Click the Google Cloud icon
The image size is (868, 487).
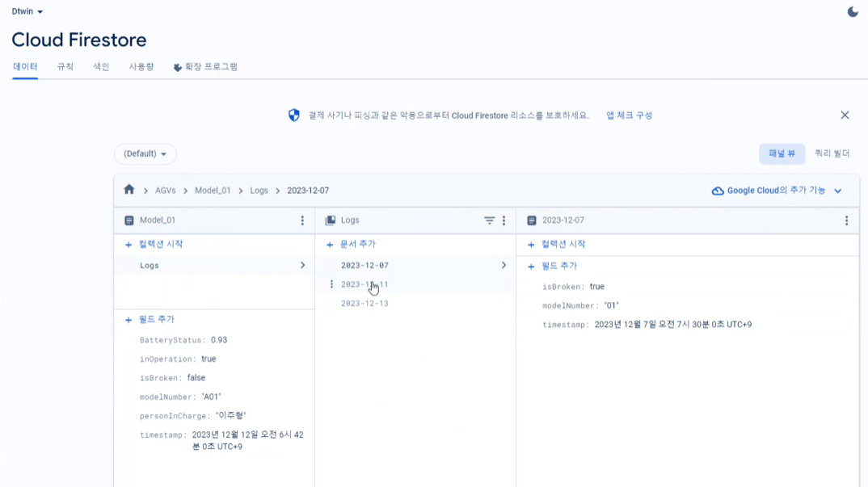718,191
